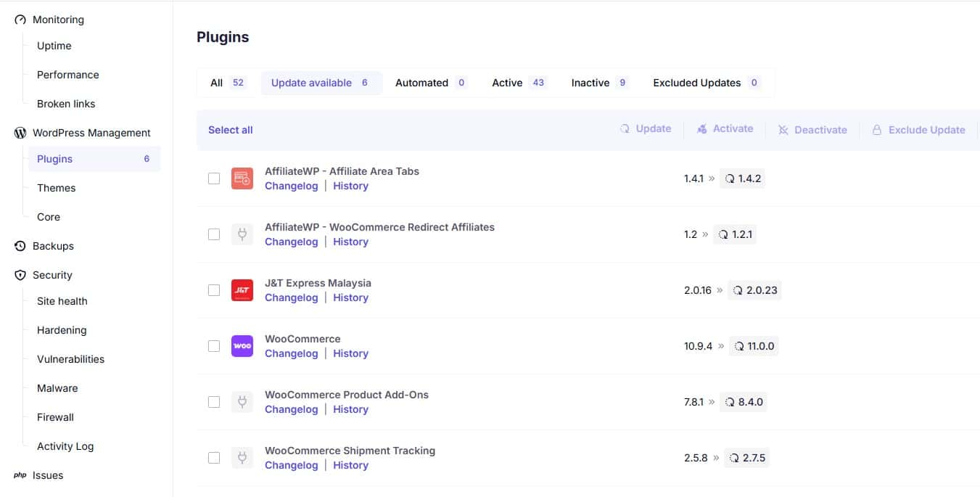The width and height of the screenshot is (980, 497).
Task: Check the WooCommerce Redirect Affiliates checkbox
Action: [x=214, y=234]
